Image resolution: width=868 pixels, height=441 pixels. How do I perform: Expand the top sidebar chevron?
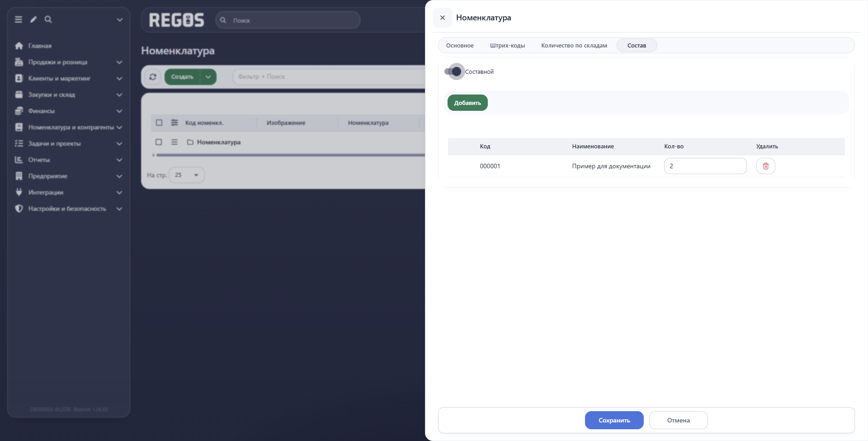120,19
